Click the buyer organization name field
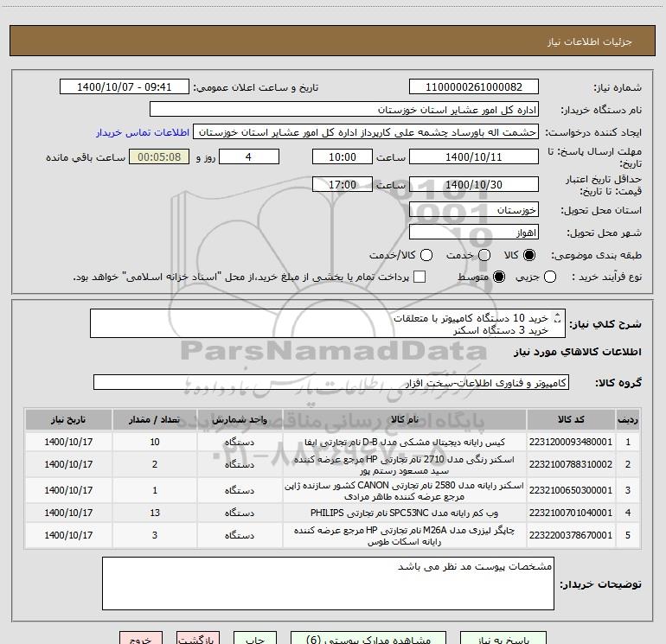Screen dimensions: 666x644 (x=344, y=110)
